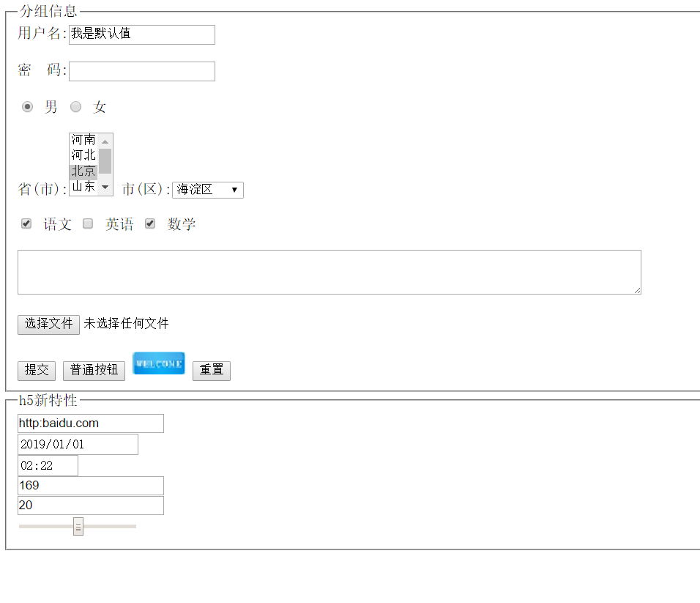Click the 未选择任何文件 file status text

[x=127, y=323]
